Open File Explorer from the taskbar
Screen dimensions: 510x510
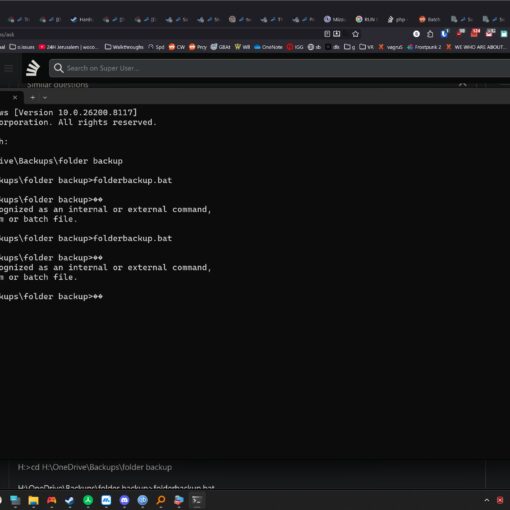point(33,500)
